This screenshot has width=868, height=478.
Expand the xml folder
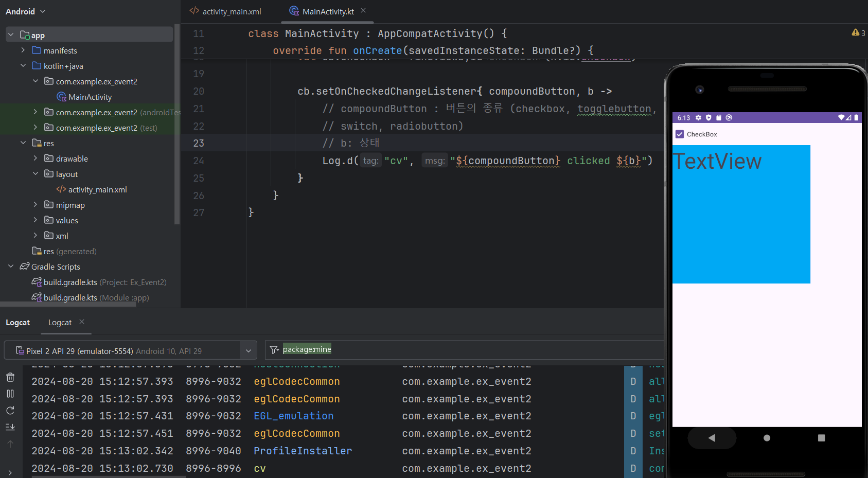point(36,236)
